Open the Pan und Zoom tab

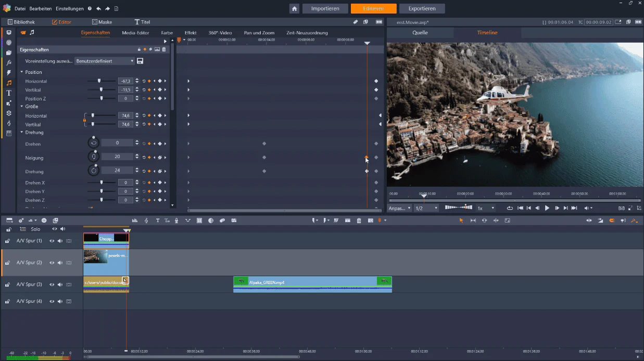(x=259, y=33)
